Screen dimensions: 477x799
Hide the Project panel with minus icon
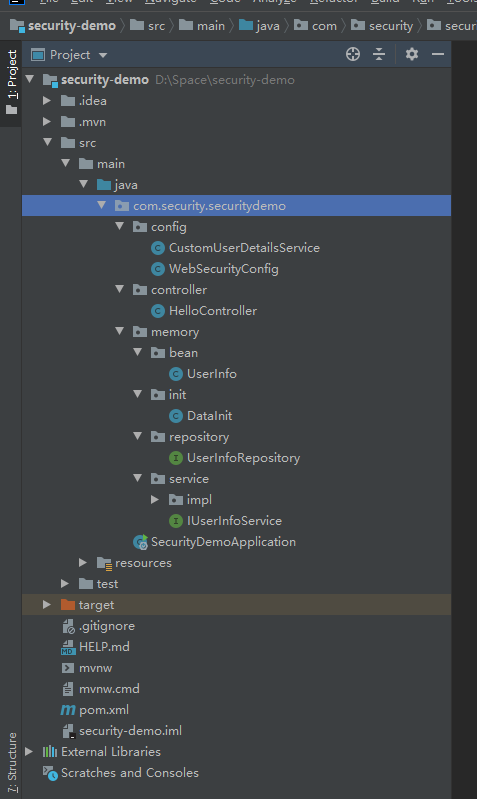(438, 54)
